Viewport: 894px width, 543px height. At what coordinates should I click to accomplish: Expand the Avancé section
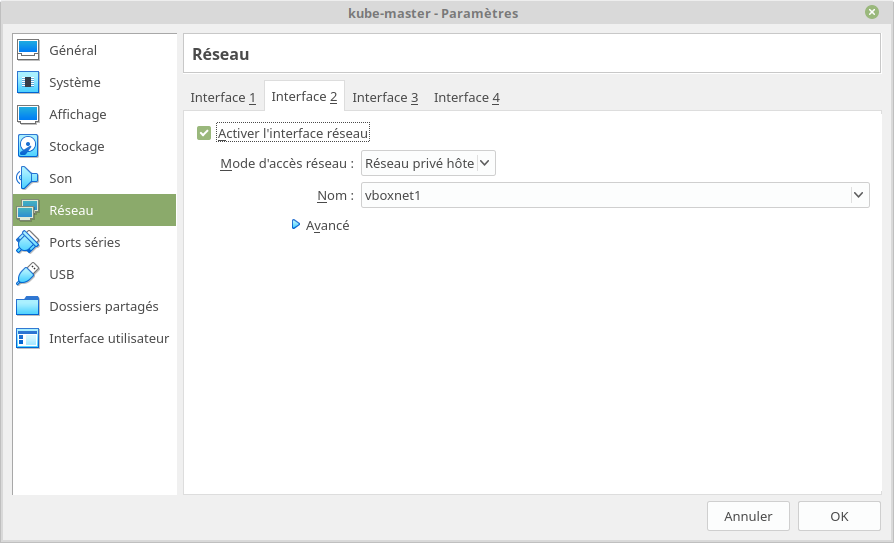(x=296, y=225)
